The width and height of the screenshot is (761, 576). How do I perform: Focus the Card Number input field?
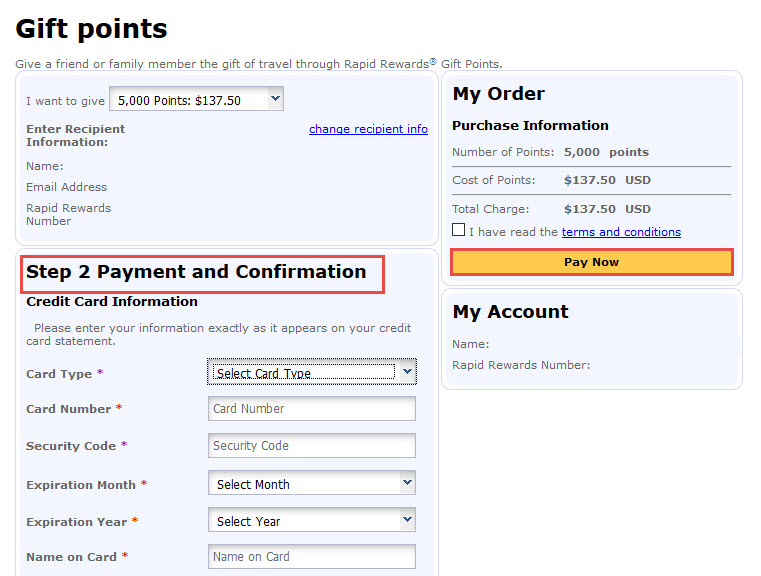pyautogui.click(x=312, y=409)
